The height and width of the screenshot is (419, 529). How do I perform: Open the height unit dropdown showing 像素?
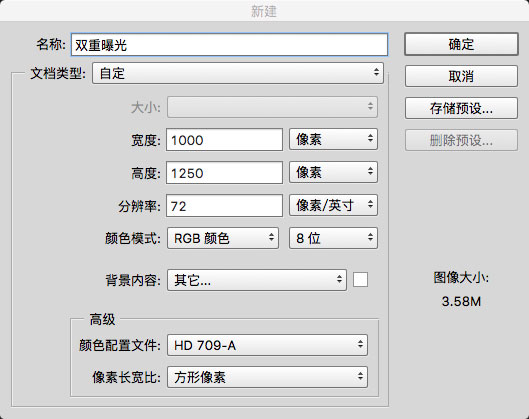(x=333, y=172)
